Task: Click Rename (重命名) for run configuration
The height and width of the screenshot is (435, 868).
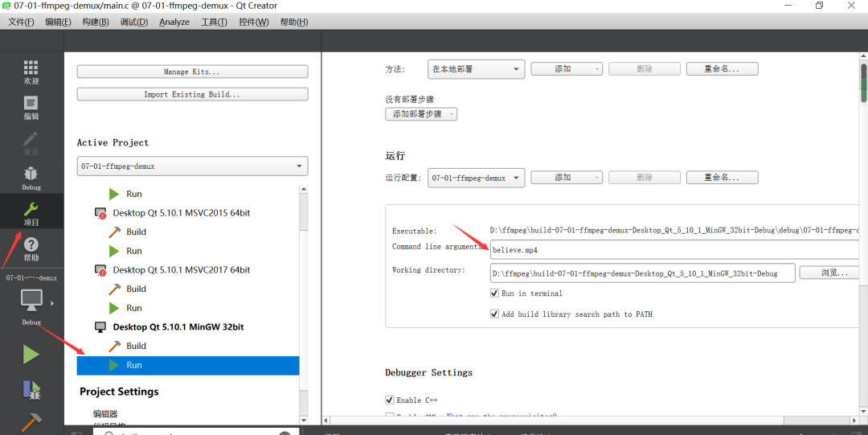Action: pyautogui.click(x=722, y=178)
